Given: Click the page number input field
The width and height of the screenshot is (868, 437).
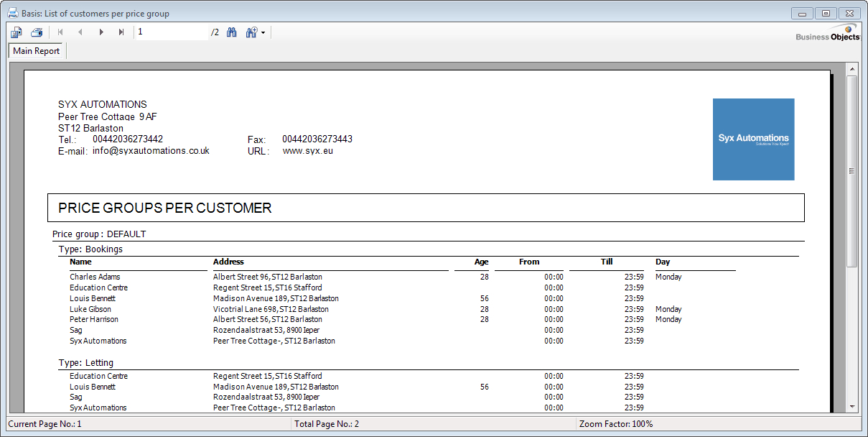Looking at the screenshot, I should 171,32.
